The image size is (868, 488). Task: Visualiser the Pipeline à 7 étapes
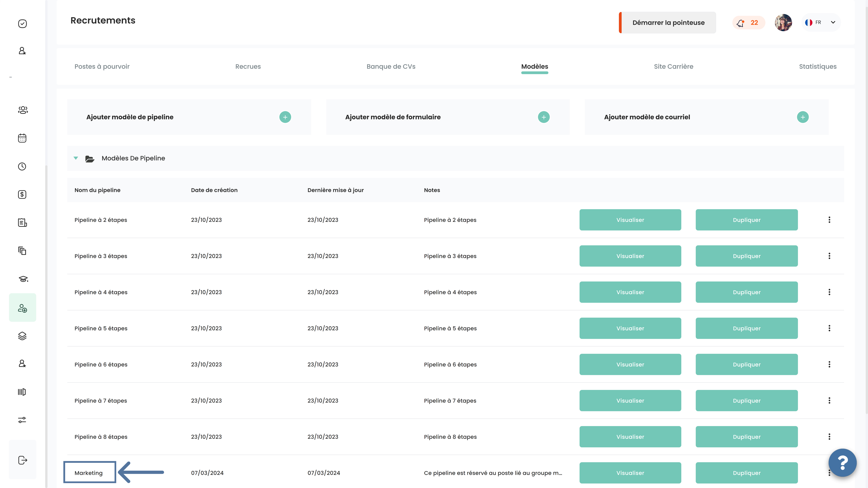[630, 400]
